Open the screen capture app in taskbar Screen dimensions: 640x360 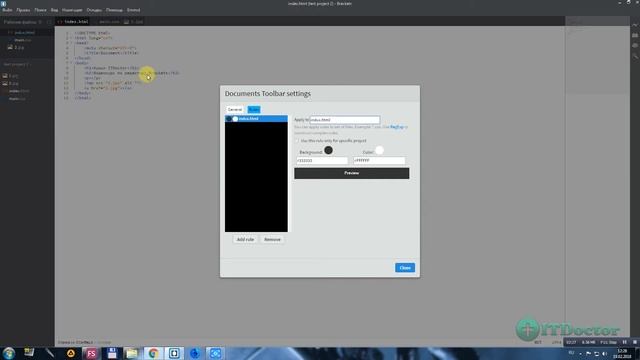(x=216, y=353)
